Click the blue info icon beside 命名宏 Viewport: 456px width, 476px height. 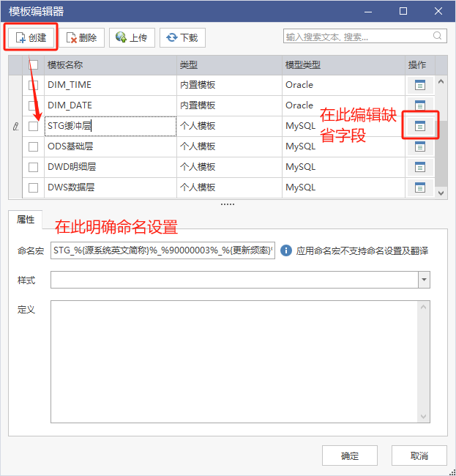point(285,250)
